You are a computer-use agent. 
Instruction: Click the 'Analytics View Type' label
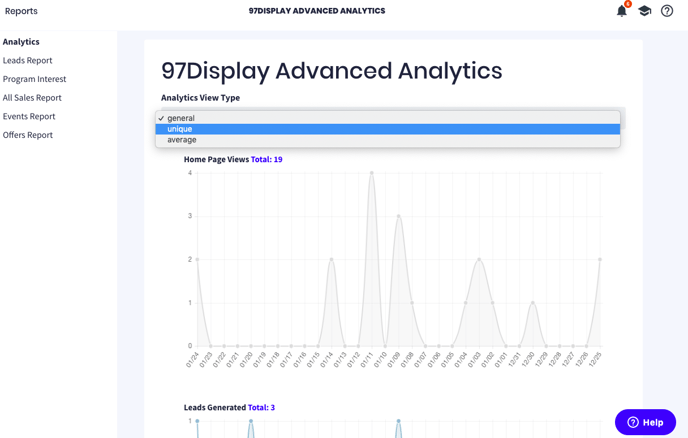(201, 97)
